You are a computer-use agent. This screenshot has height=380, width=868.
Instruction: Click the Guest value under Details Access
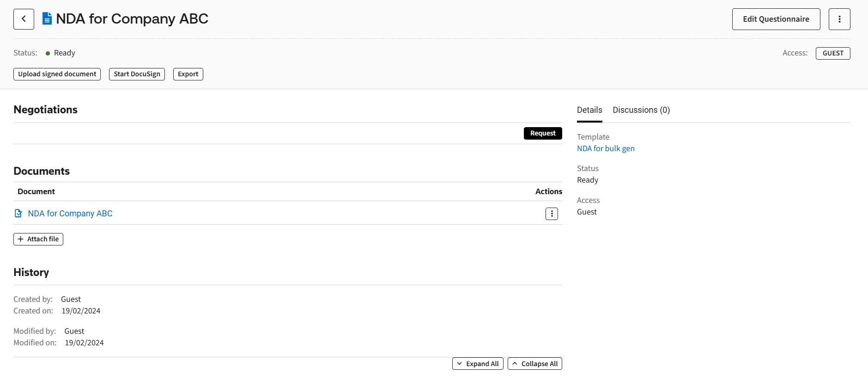(587, 212)
